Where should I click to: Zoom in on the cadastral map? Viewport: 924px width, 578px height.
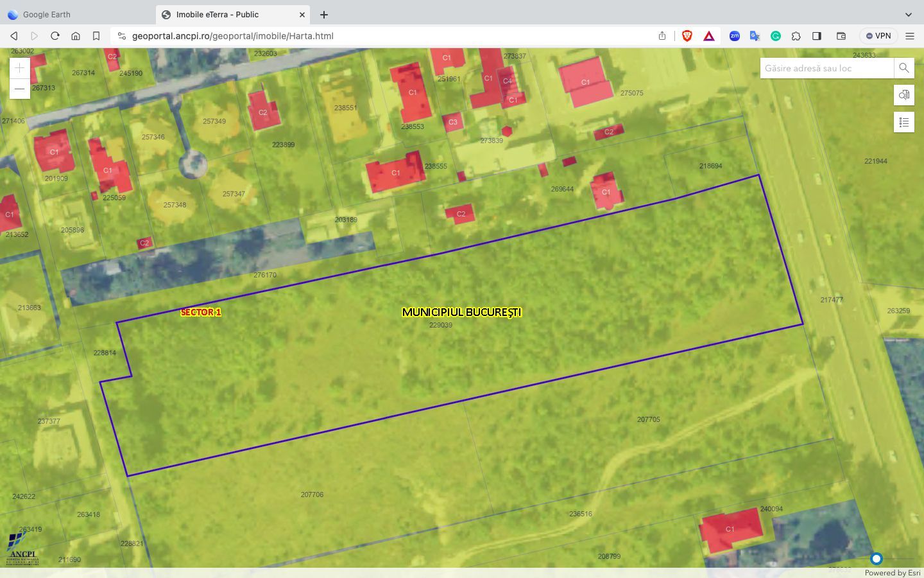tap(19, 68)
